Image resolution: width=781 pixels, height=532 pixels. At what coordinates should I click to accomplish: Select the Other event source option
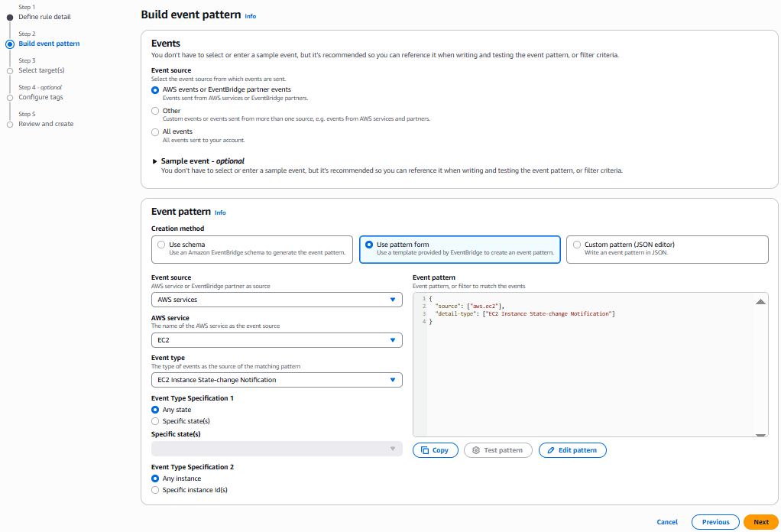click(155, 110)
